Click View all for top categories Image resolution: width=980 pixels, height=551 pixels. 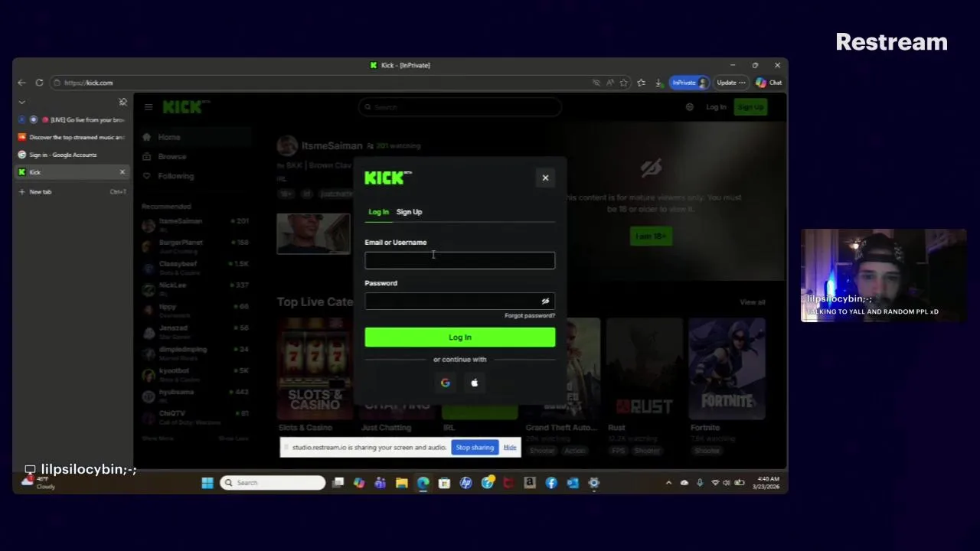[x=752, y=302]
